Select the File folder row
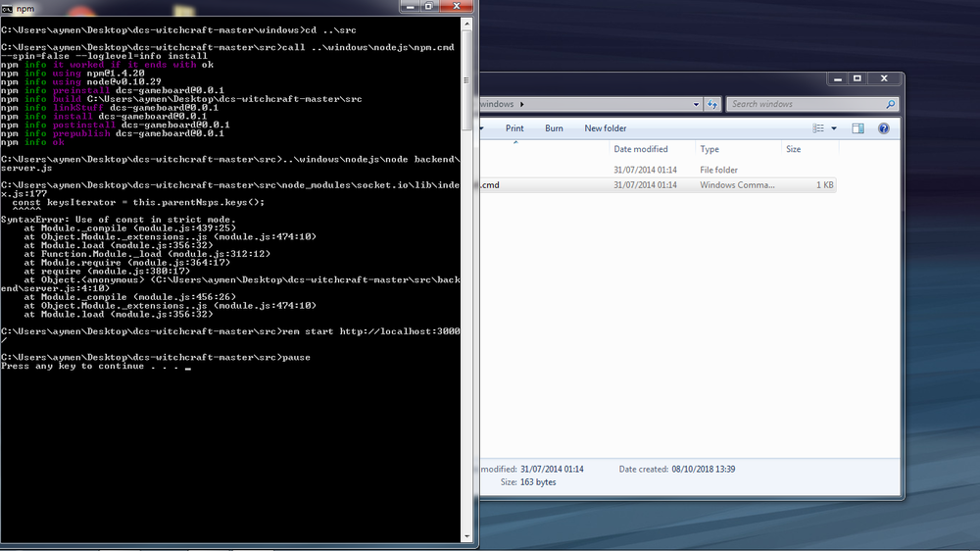The image size is (980, 551). [x=658, y=171]
